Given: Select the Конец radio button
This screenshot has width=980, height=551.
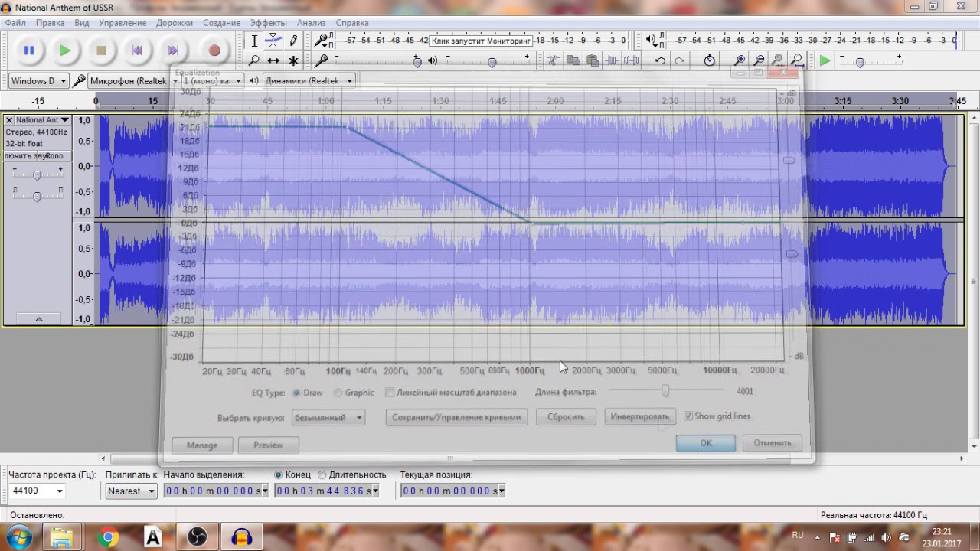Looking at the screenshot, I should tap(279, 474).
